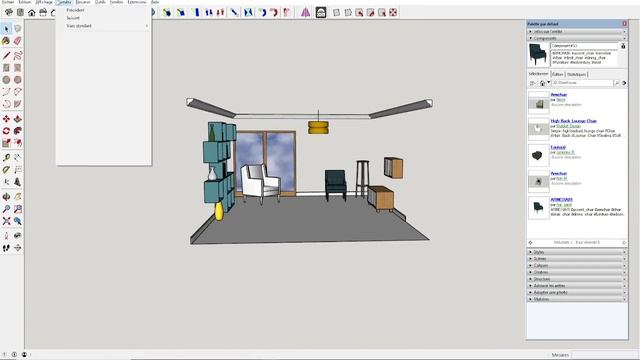Expand the Scènes panel
The image size is (640, 360).
pyautogui.click(x=577, y=259)
